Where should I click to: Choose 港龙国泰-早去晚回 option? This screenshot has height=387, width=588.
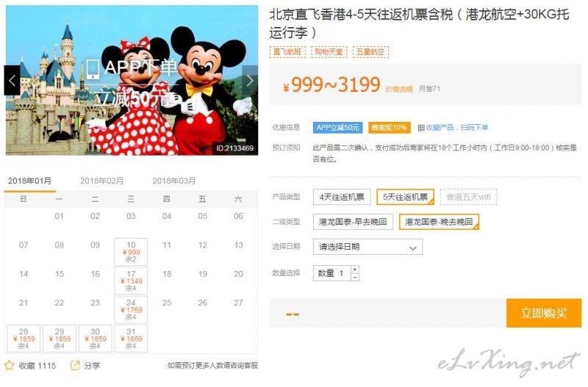(x=353, y=222)
